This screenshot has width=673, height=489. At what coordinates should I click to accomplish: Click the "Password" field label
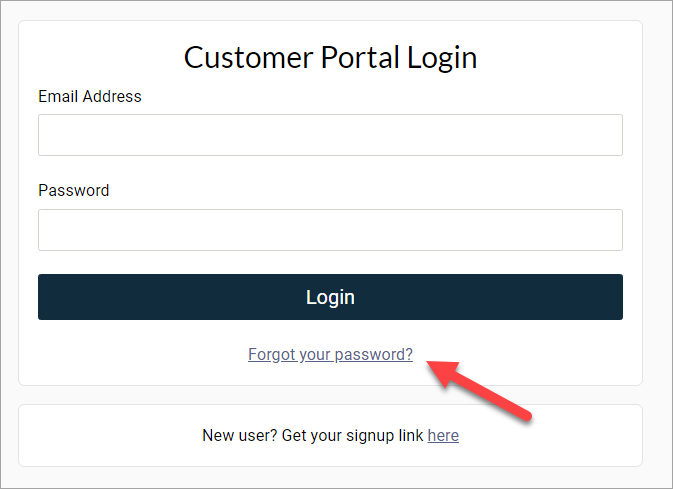point(74,190)
